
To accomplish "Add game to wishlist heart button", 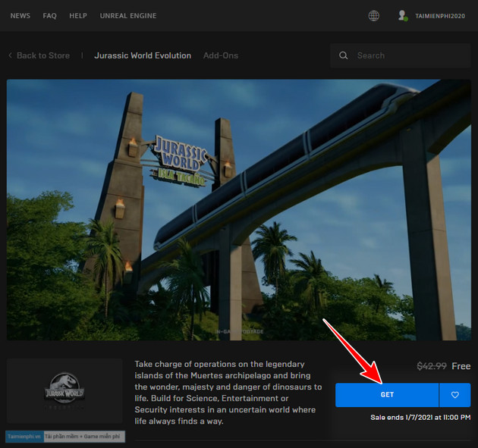I will [x=454, y=395].
